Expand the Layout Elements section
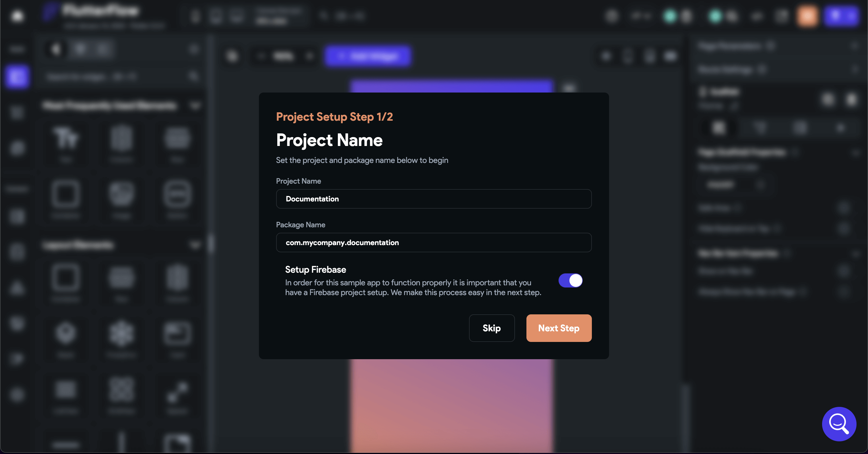Image resolution: width=868 pixels, height=454 pixels. point(196,244)
